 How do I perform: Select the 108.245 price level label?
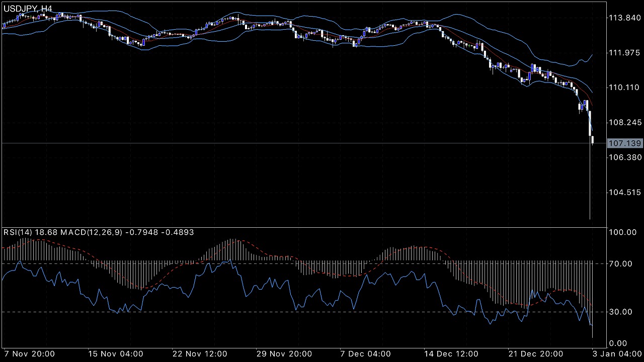624,123
